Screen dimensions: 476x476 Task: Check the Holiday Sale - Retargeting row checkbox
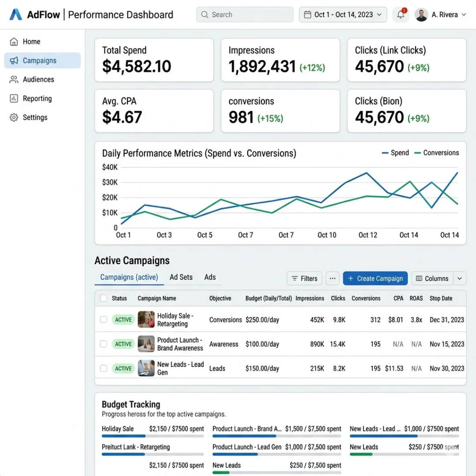104,320
